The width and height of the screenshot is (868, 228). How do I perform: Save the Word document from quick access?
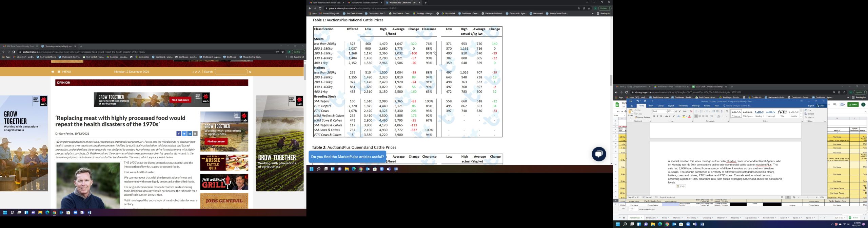click(631, 101)
